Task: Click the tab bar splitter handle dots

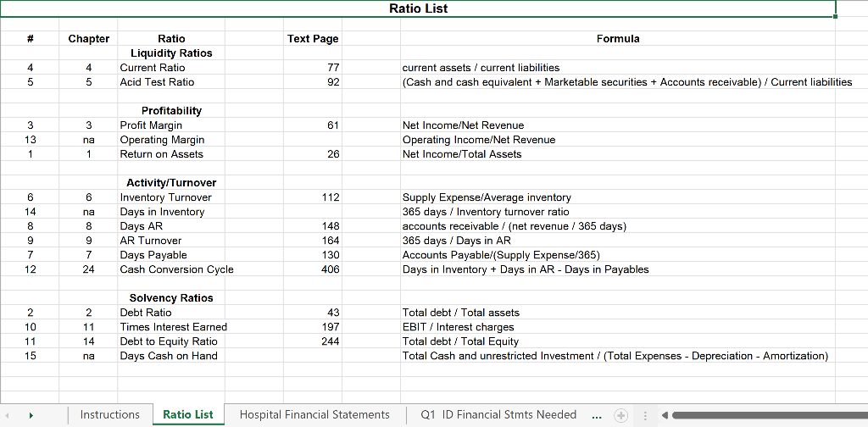Action: [645, 415]
